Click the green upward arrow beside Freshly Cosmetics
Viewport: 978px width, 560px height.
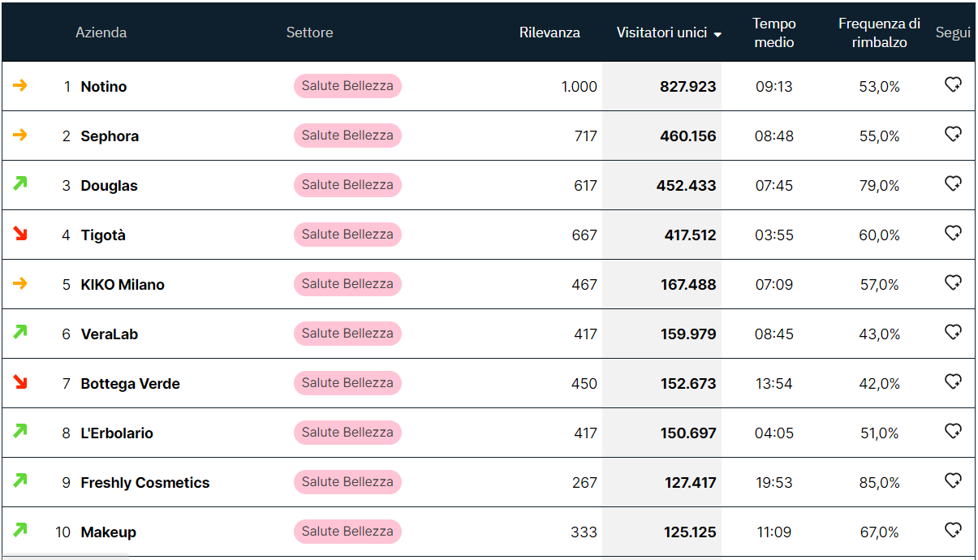click(x=20, y=480)
